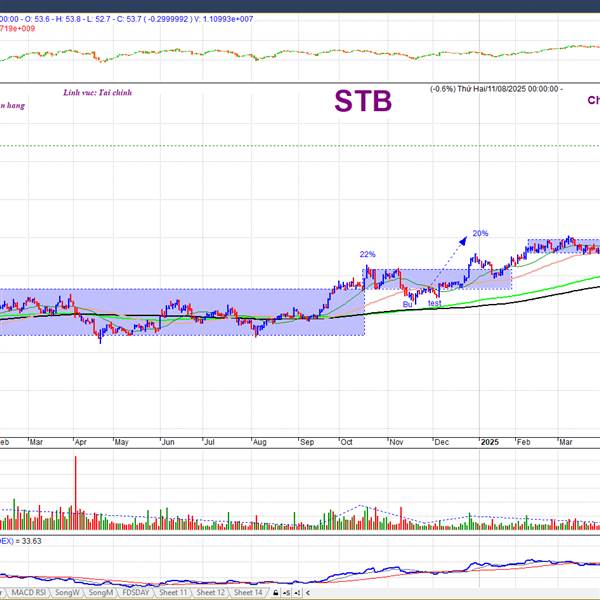Select the 20% annotation near the arrow
Screen dimensions: 600x600
pos(480,233)
